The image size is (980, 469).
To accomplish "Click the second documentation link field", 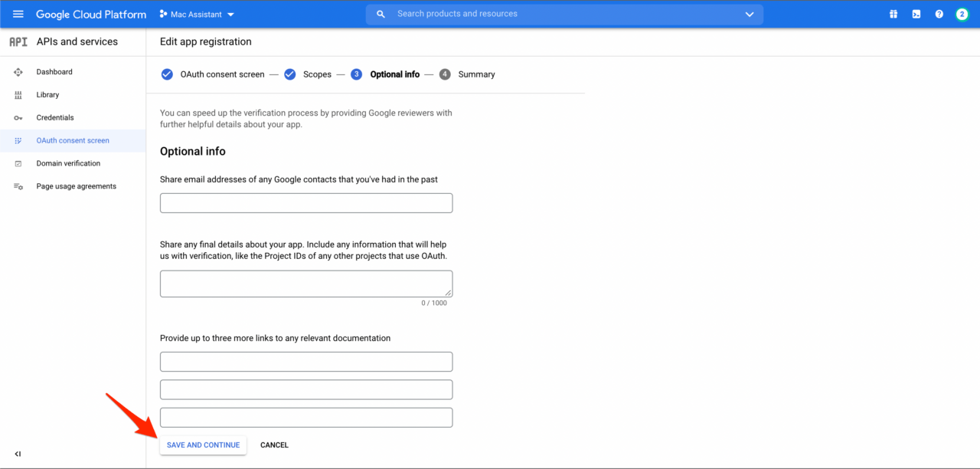I will [x=306, y=389].
